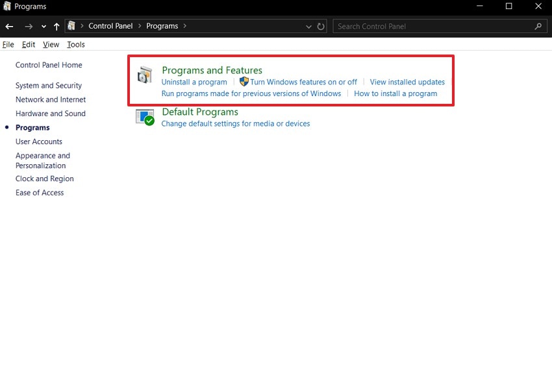Viewport: 552px width, 392px height.
Task: Open the View menu
Action: point(51,44)
